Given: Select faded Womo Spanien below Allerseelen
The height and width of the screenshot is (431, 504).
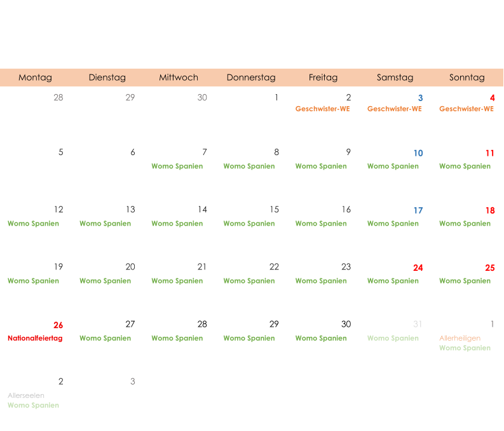Looking at the screenshot, I should point(33,405).
